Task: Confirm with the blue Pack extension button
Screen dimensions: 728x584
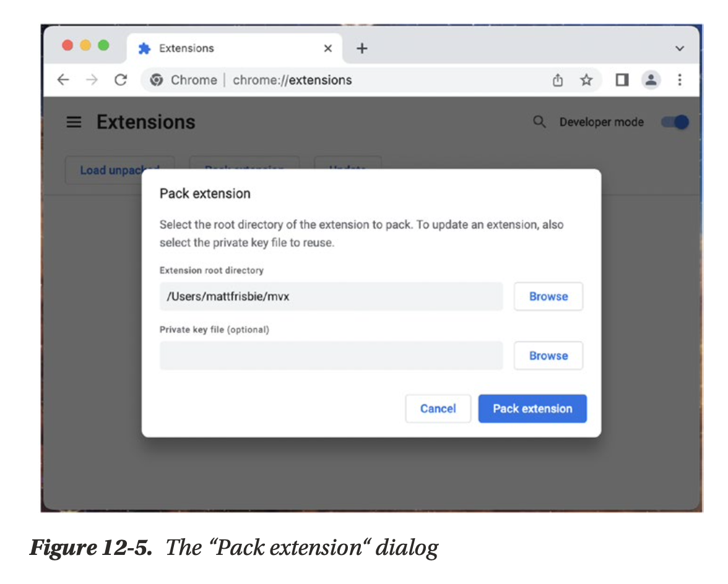Action: (x=532, y=408)
